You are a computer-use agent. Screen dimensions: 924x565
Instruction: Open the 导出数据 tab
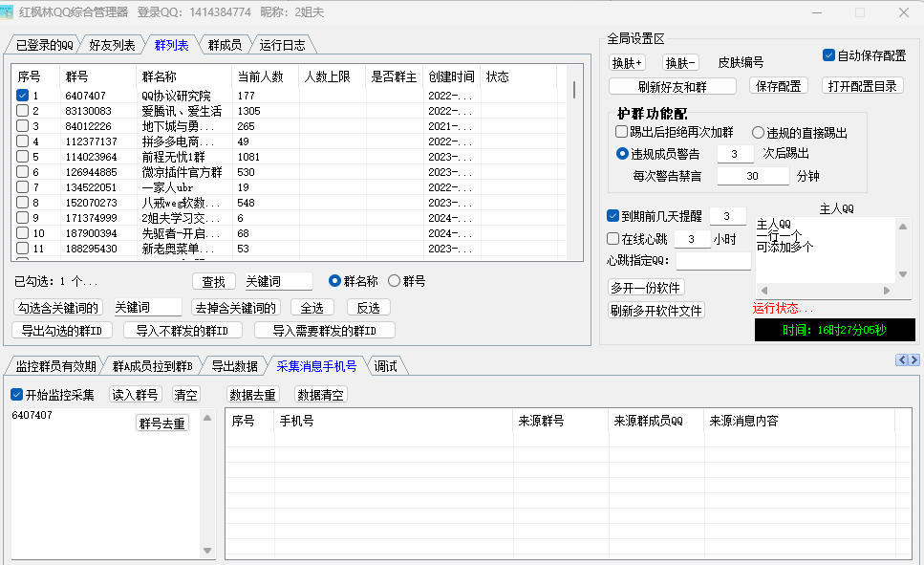234,366
